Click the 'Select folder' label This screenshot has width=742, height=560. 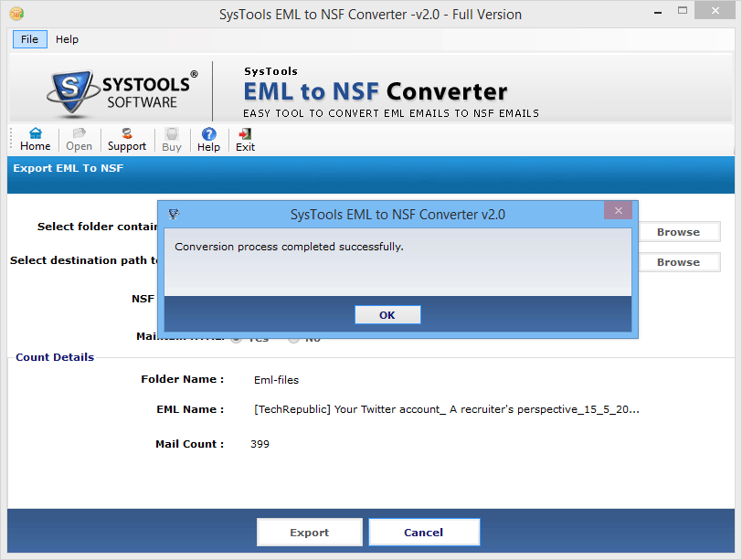97,227
